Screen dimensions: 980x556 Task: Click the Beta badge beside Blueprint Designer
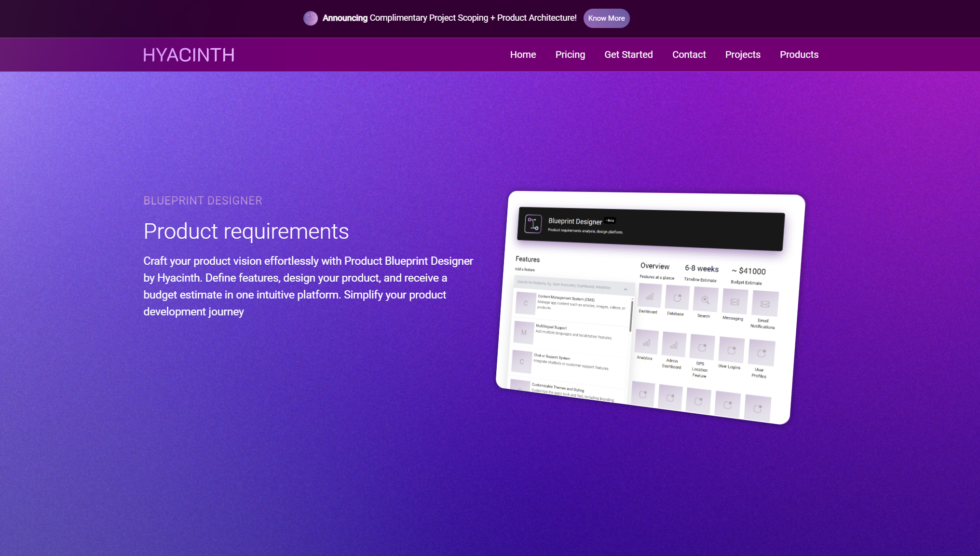(610, 220)
